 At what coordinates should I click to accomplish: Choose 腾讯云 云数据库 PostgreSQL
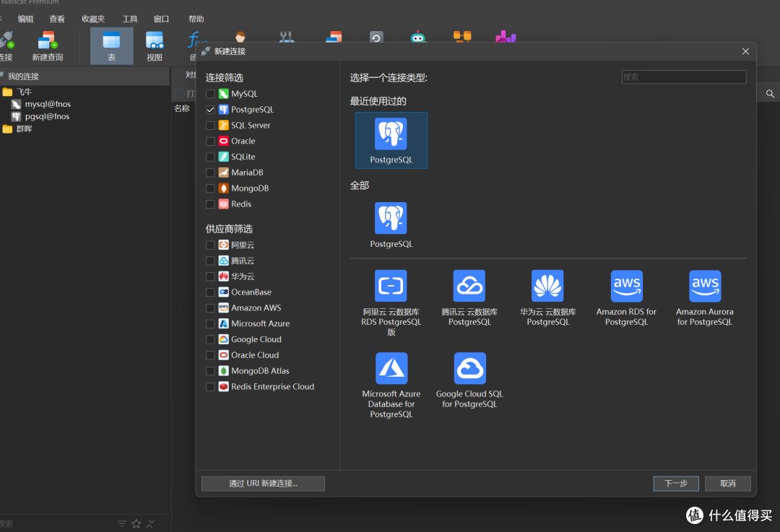(x=469, y=298)
